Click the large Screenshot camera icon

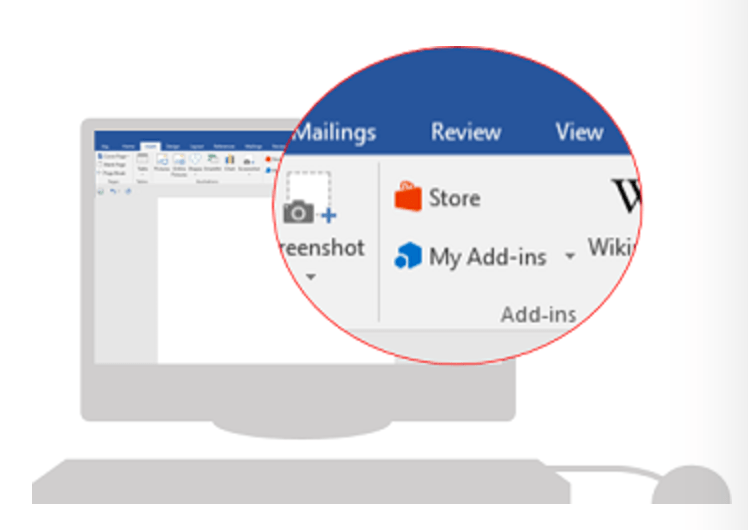click(x=309, y=197)
